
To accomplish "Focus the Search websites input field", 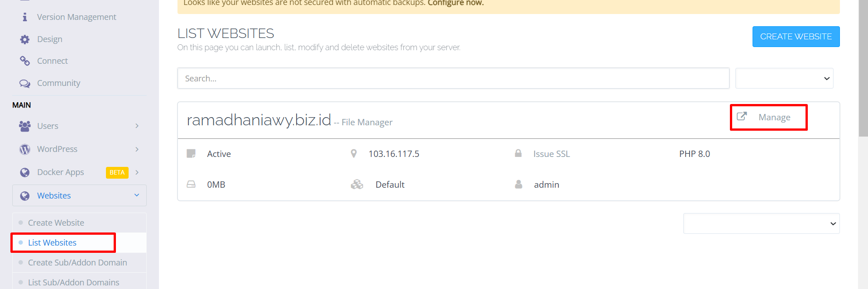I will point(453,78).
